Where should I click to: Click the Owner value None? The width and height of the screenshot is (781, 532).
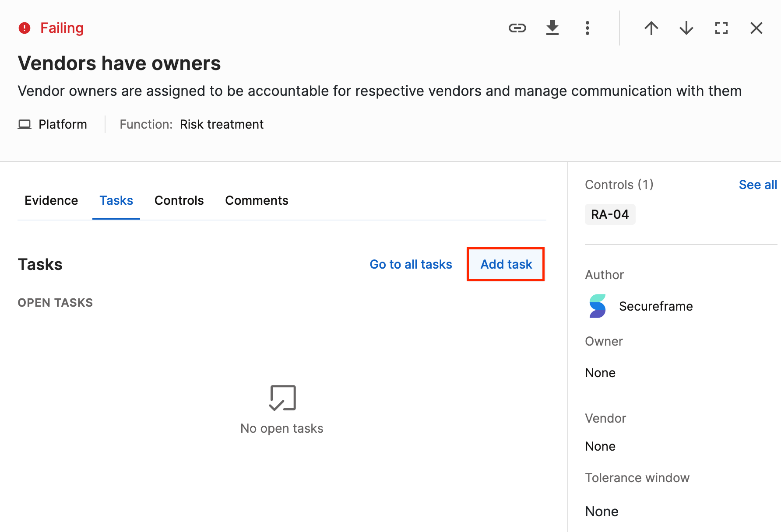[x=600, y=373]
